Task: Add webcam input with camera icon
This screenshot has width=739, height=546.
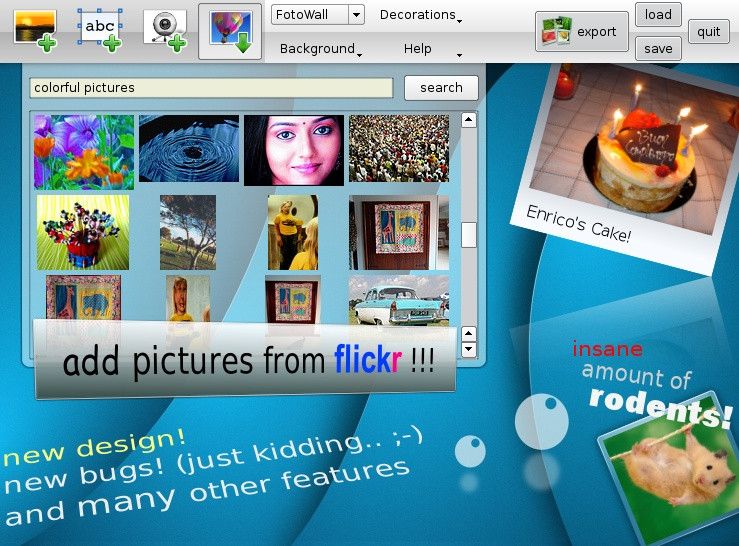Action: (x=165, y=31)
